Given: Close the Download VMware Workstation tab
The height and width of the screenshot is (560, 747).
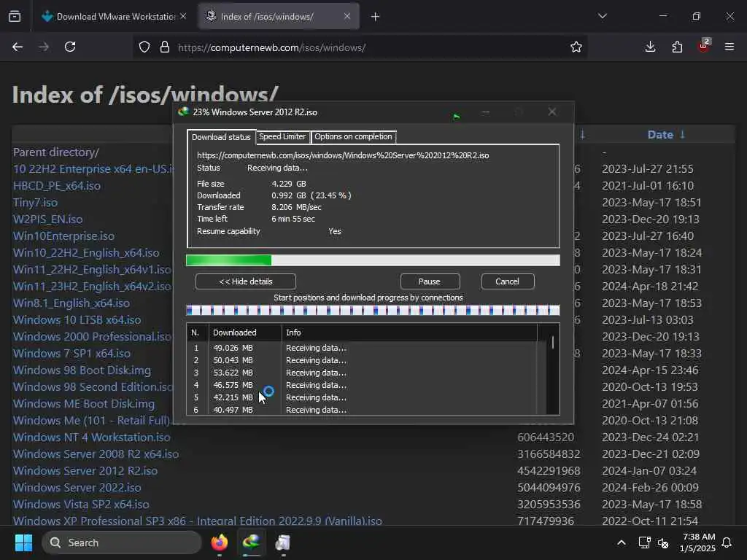Looking at the screenshot, I should (x=183, y=16).
